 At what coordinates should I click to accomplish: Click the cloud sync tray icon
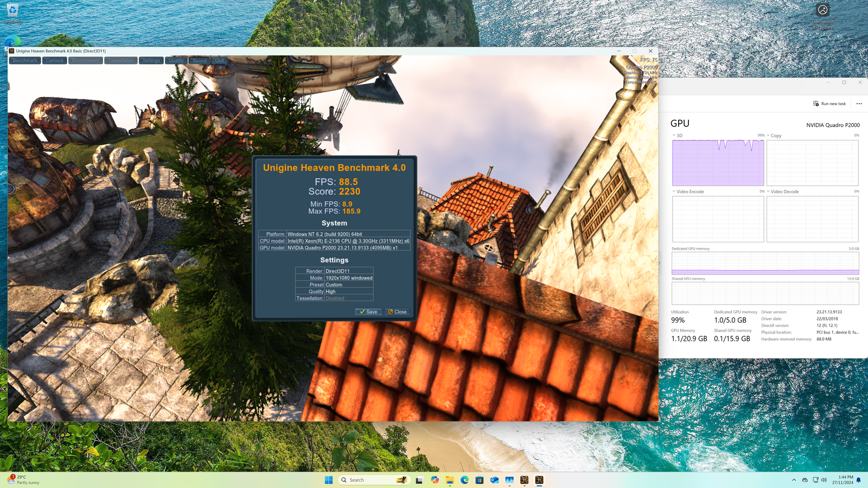(805, 480)
